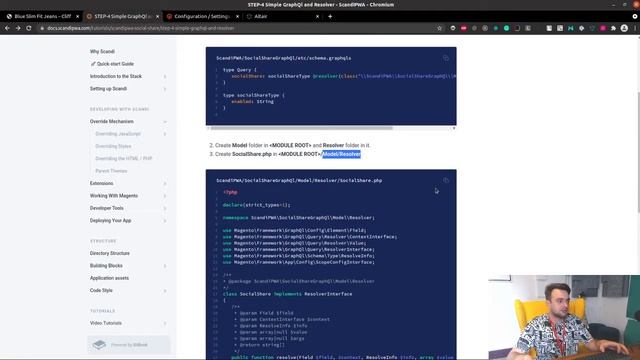Expand Working With Magento chevron
Screen dimensions: 640x360
tap(165, 196)
